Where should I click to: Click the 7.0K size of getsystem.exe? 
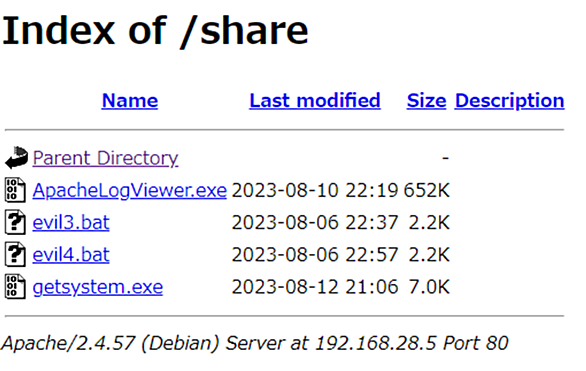[429, 287]
